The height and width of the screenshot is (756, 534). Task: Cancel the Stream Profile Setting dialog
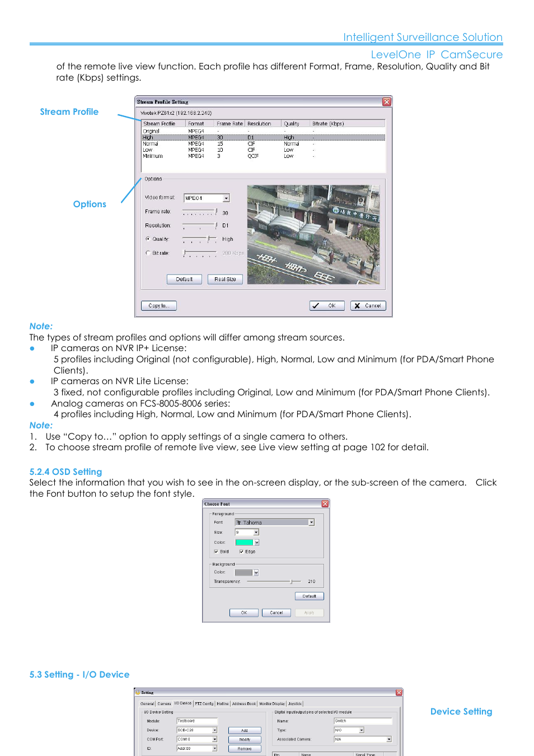(x=368, y=306)
